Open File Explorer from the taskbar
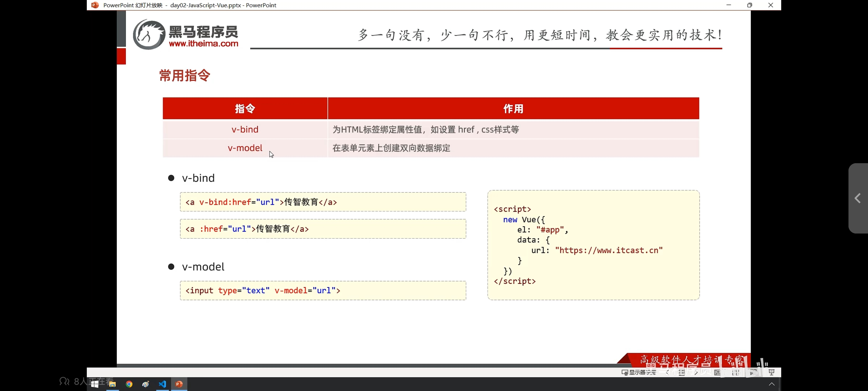 [112, 384]
